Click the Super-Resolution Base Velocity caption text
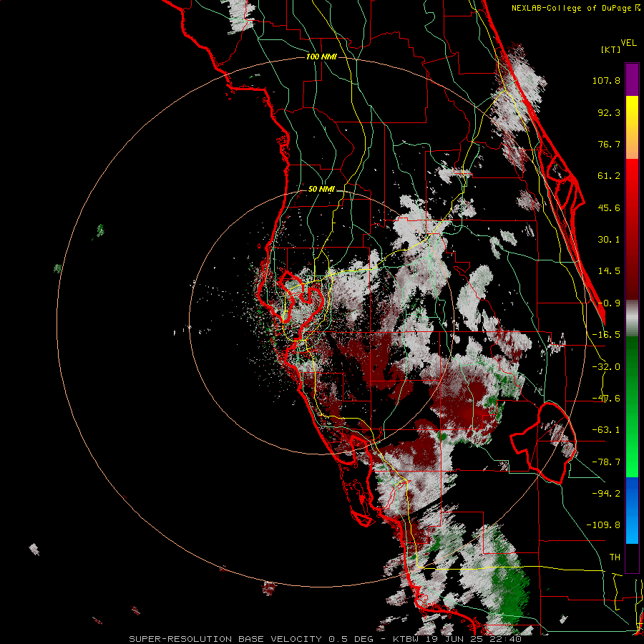The image size is (644, 644). pos(326,639)
